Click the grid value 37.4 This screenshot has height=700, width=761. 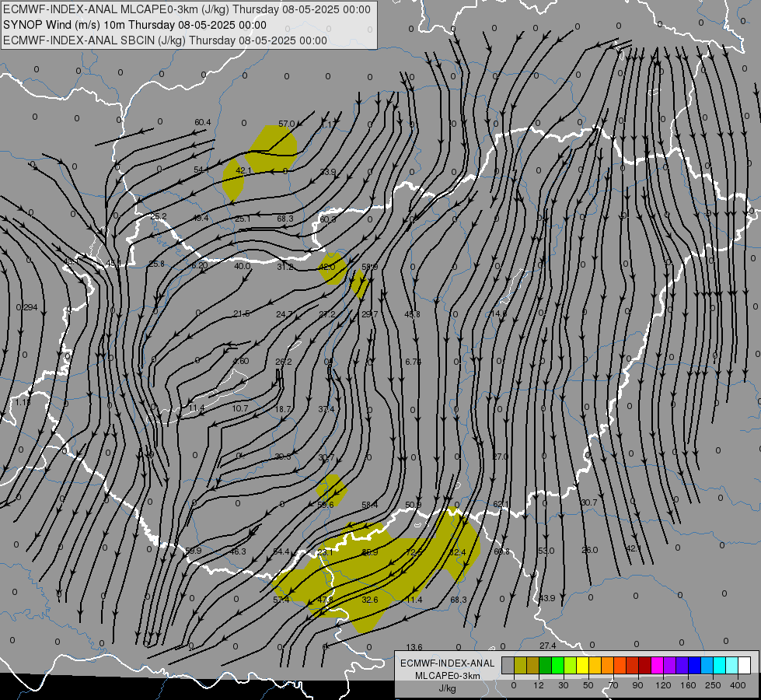pos(326,409)
